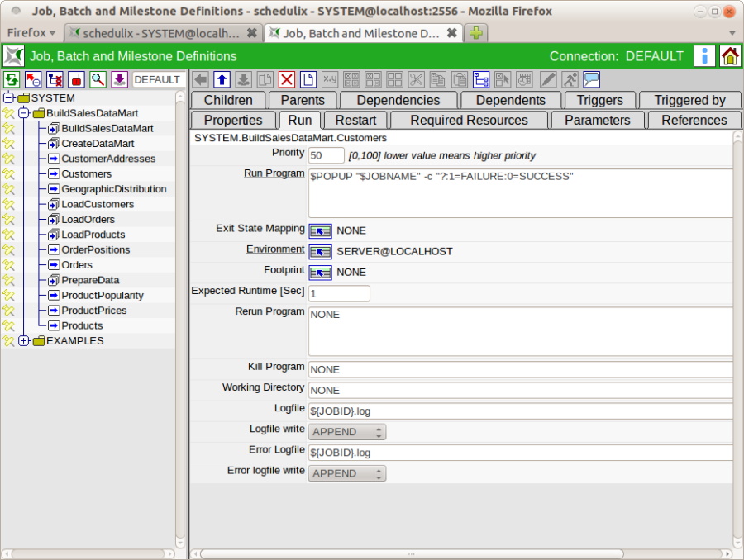
Task: Click the red padlock lock icon
Action: pos(76,79)
